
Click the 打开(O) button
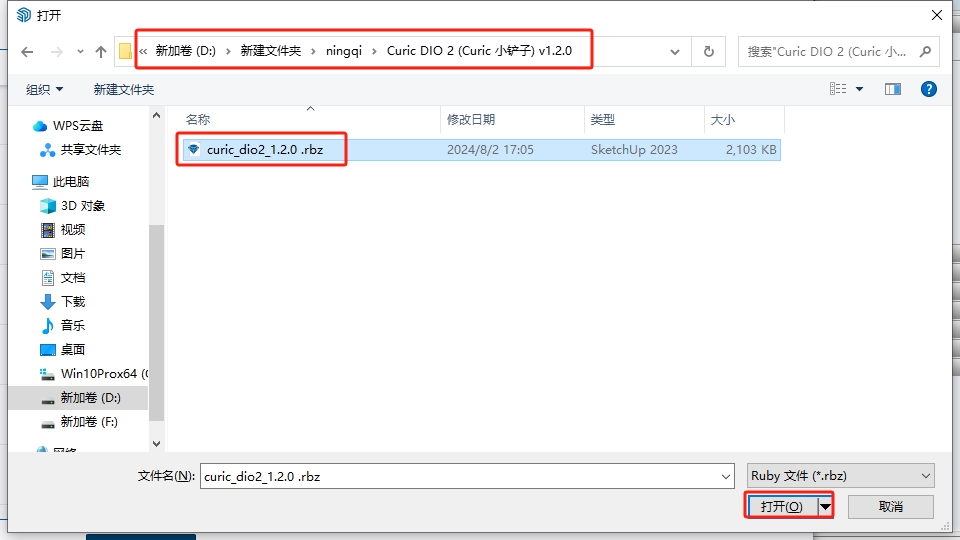(x=782, y=506)
